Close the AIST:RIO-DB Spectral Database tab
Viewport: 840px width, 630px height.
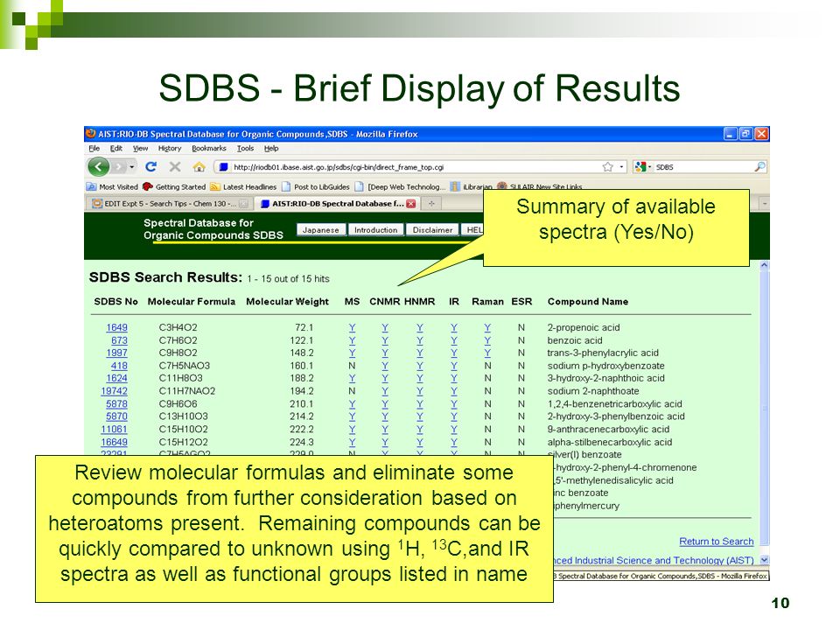(411, 204)
